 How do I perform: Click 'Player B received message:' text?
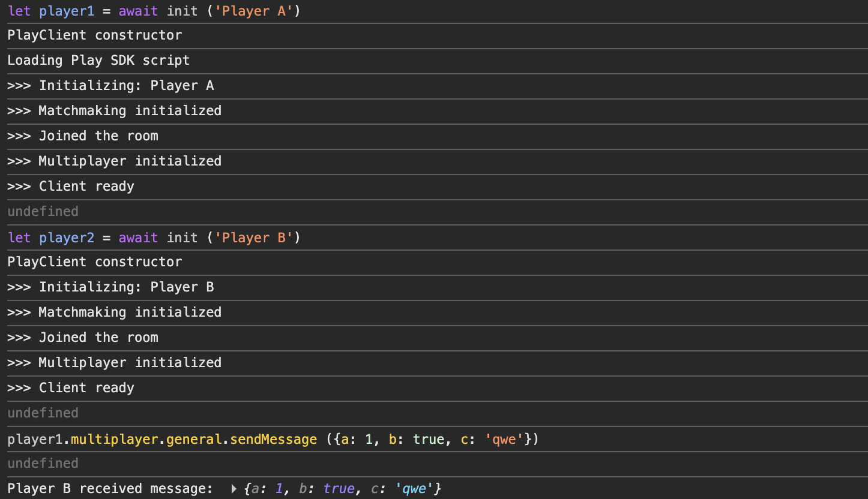110,489
